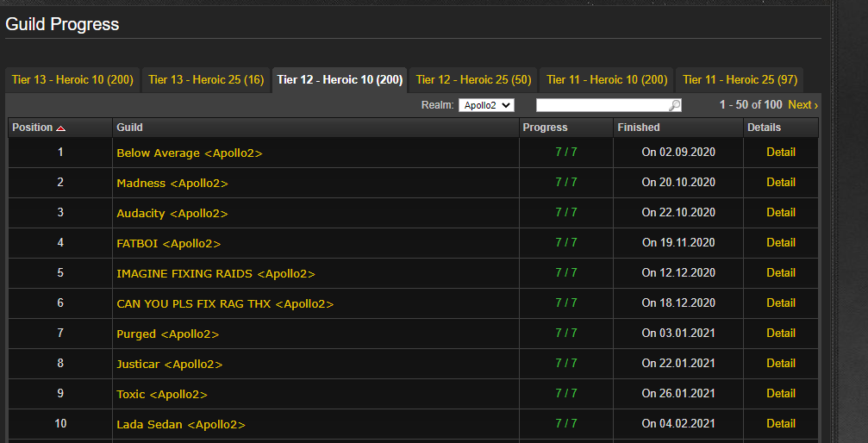View Detail for IMAGINE FIXING RAIDS
Image resolution: width=868 pixels, height=443 pixels.
click(781, 272)
